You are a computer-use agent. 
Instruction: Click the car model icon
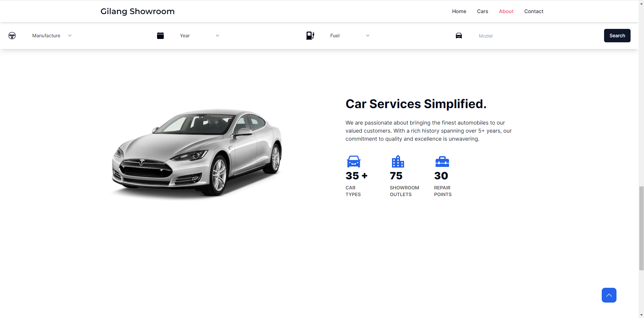(459, 36)
